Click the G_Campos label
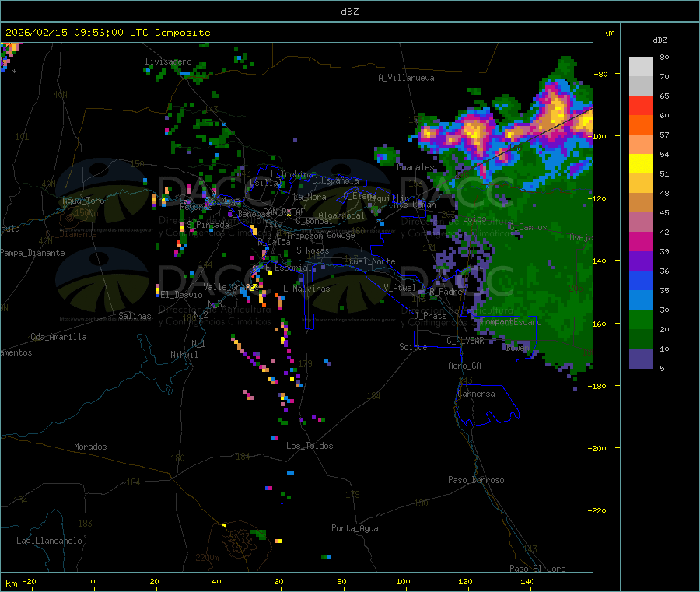The width and height of the screenshot is (700, 592). (528, 227)
